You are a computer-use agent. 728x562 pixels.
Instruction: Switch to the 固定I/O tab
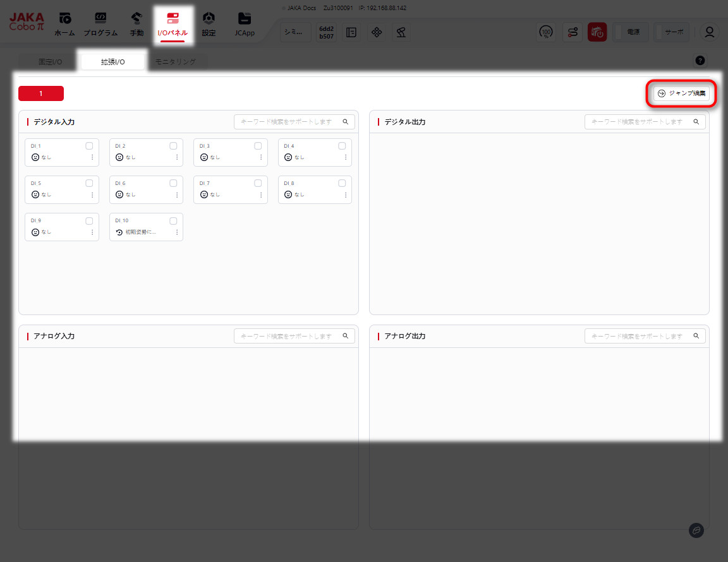(x=51, y=62)
